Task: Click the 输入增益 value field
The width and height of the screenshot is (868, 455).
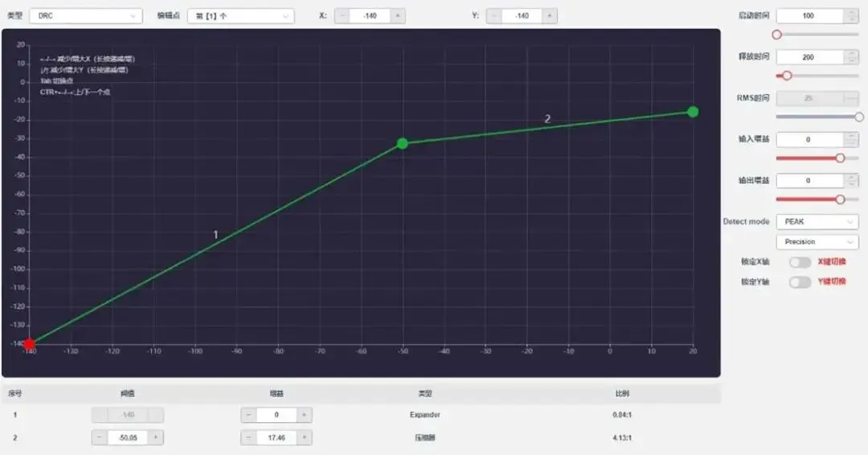Action: pyautogui.click(x=810, y=140)
